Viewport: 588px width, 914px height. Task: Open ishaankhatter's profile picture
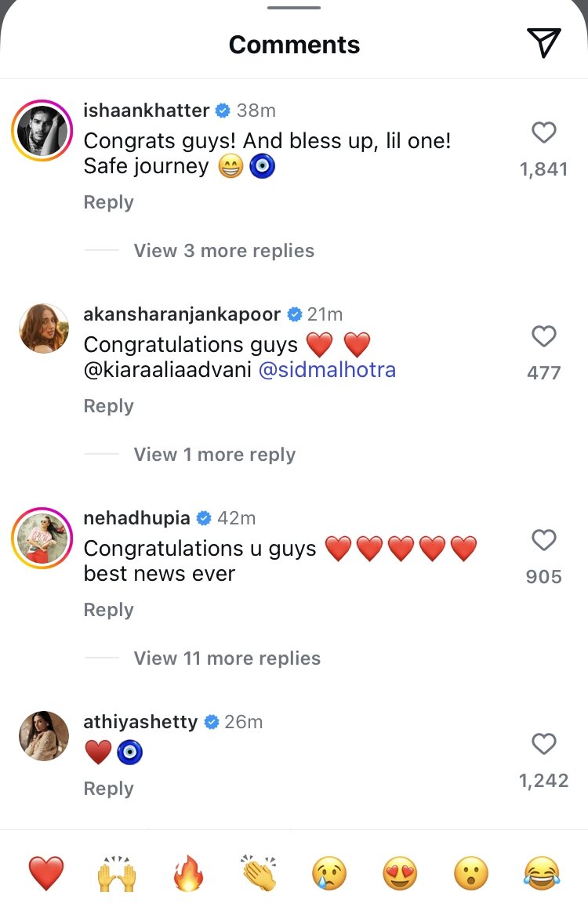pos(42,130)
